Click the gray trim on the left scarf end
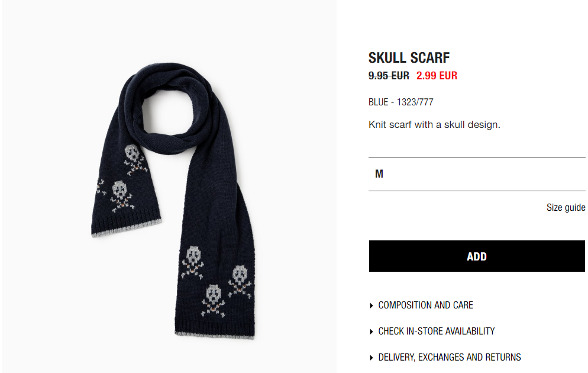588x373 pixels. click(127, 229)
